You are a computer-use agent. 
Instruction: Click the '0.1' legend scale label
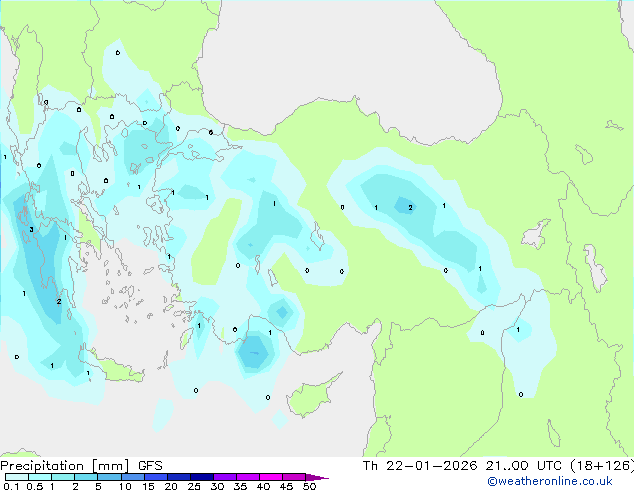tap(11, 486)
